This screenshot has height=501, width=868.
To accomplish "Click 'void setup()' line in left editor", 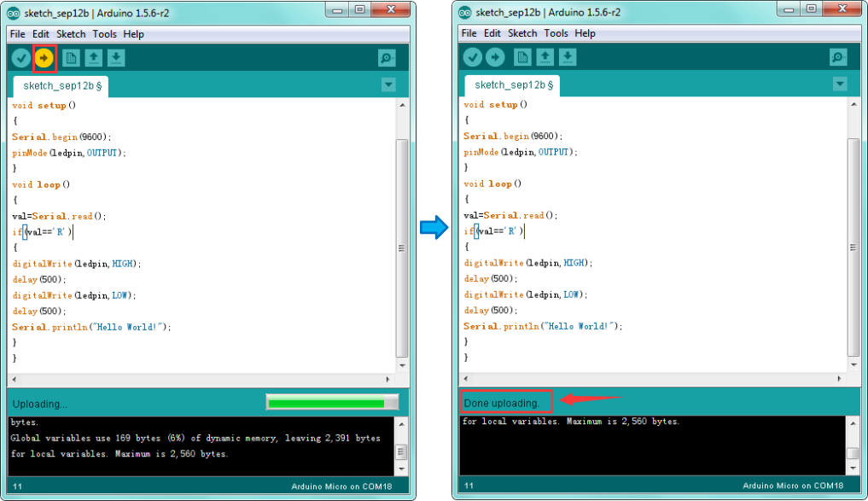I will tap(44, 105).
